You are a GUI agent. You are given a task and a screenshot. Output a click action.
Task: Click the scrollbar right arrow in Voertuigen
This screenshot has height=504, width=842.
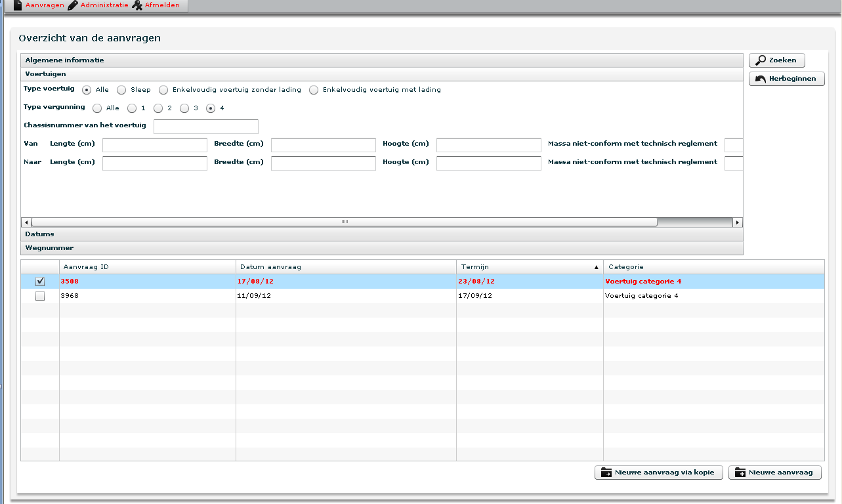(738, 222)
